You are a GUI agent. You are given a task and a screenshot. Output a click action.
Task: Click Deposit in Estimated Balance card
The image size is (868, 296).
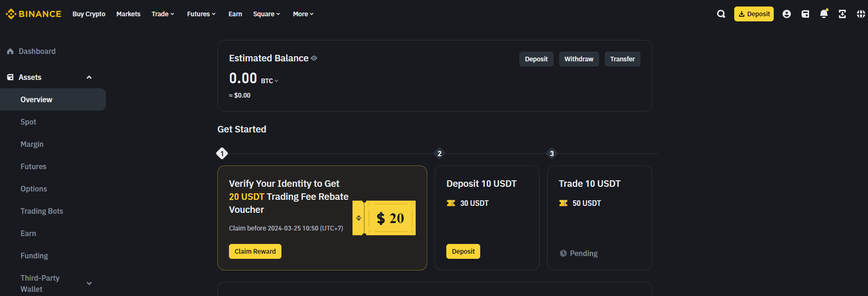[x=536, y=59]
